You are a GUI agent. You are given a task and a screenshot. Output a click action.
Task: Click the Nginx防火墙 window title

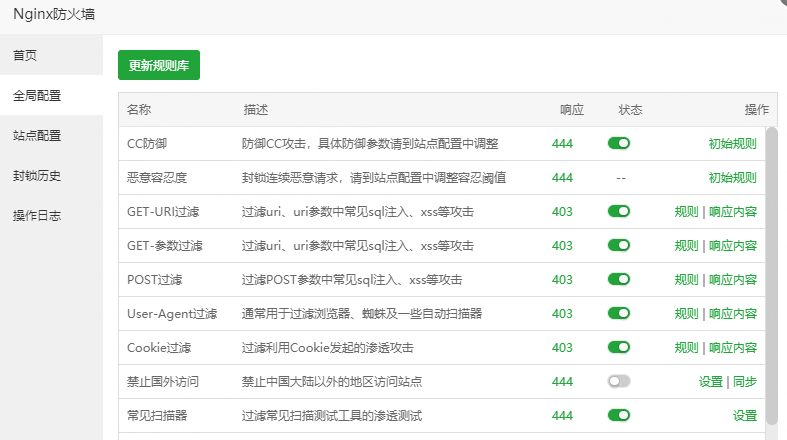click(x=54, y=14)
